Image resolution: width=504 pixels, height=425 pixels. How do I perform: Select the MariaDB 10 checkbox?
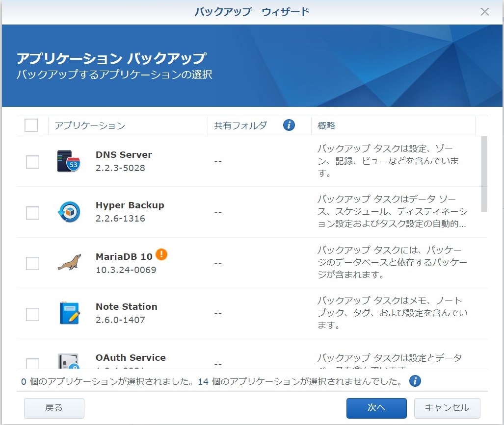pyautogui.click(x=32, y=263)
